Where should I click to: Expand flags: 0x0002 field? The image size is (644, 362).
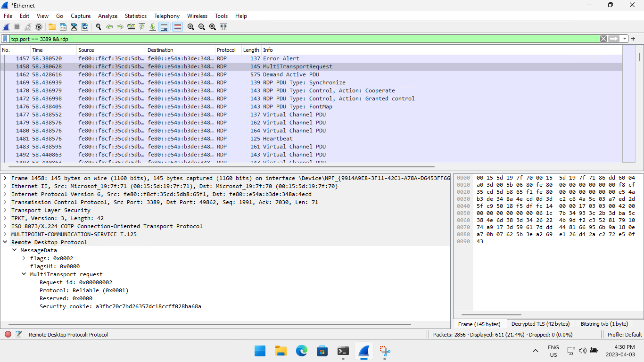24,258
